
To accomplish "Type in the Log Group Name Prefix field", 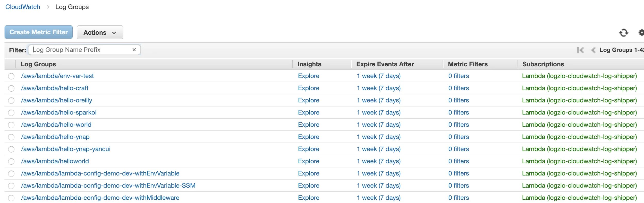I will click(81, 50).
